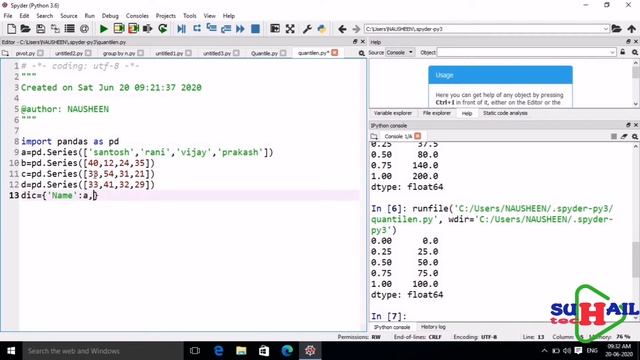Switch to the untitled2.py editor tab
Screen dimensions: 640x360
(x=69, y=53)
